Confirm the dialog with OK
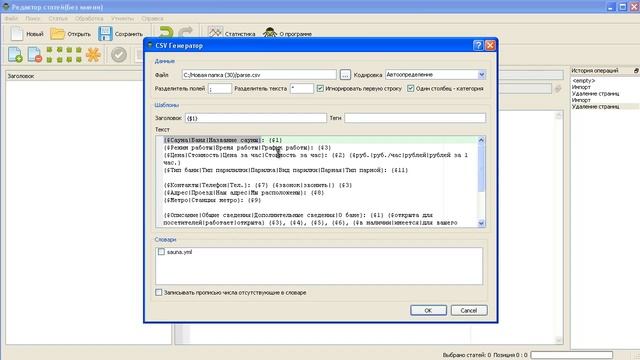The width and height of the screenshot is (640, 360). [x=428, y=310]
